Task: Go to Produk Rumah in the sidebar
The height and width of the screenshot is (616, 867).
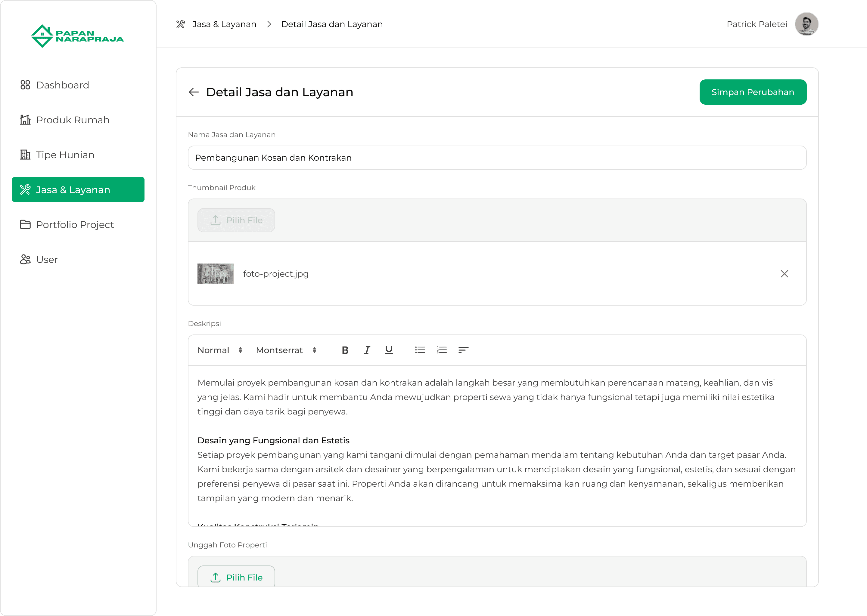Action: pos(73,120)
